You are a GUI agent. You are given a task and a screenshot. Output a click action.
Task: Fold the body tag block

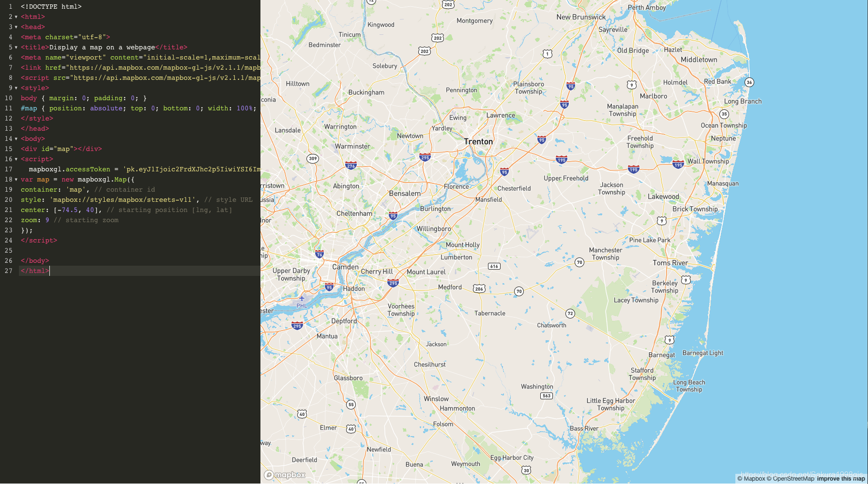pyautogui.click(x=16, y=139)
